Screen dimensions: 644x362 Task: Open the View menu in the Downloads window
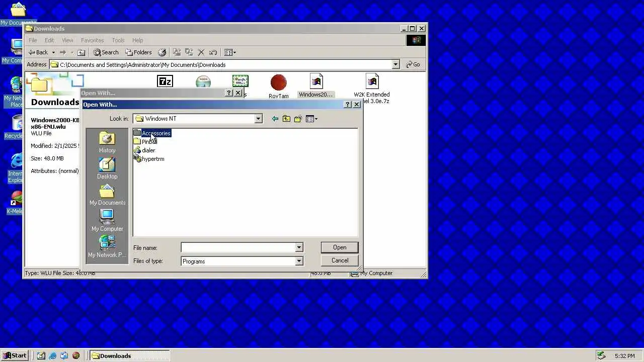pos(67,40)
